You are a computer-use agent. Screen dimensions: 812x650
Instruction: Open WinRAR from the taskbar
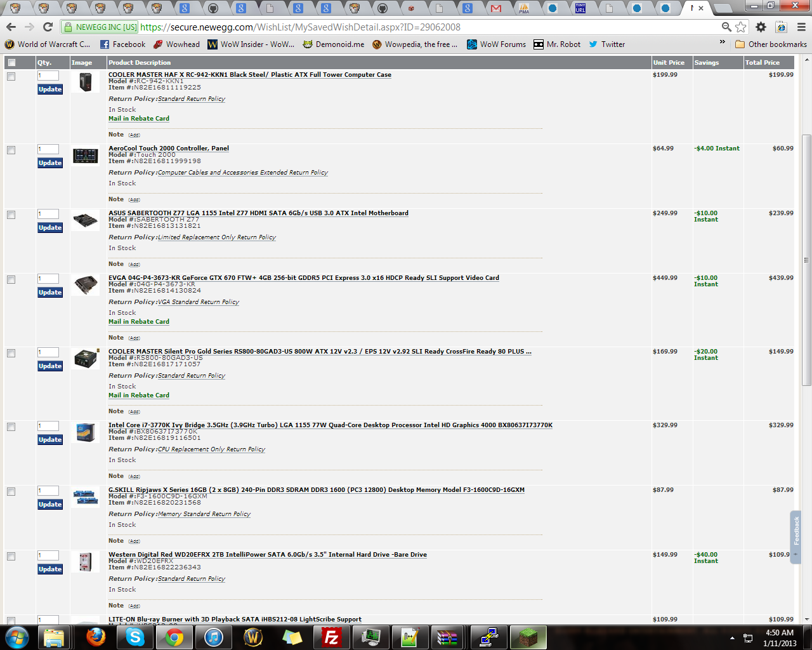pos(448,637)
